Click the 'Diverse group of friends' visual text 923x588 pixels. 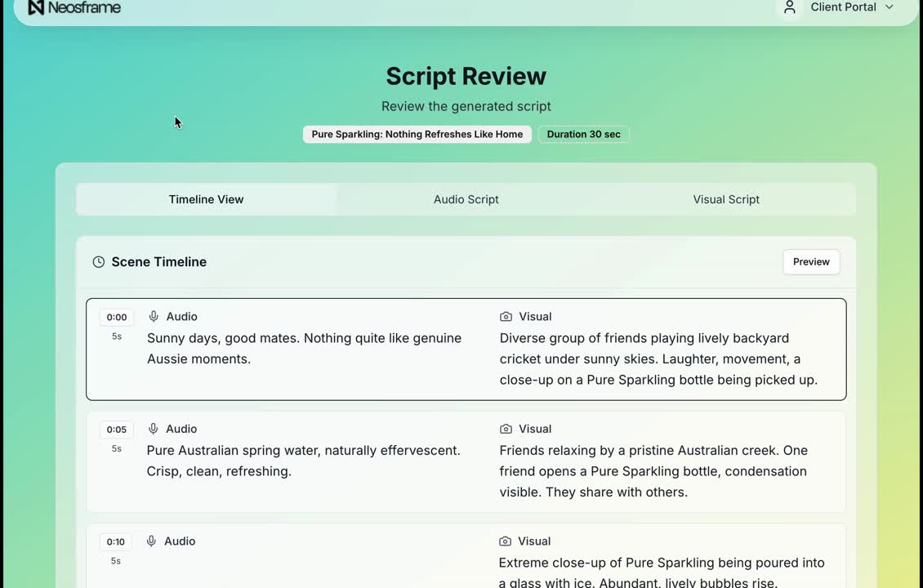point(658,359)
